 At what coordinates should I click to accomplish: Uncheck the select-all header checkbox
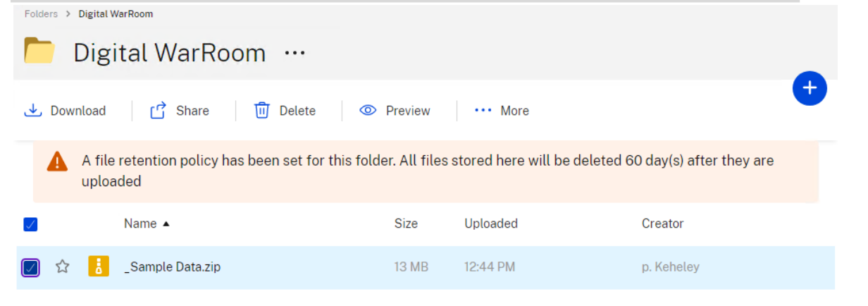30,224
